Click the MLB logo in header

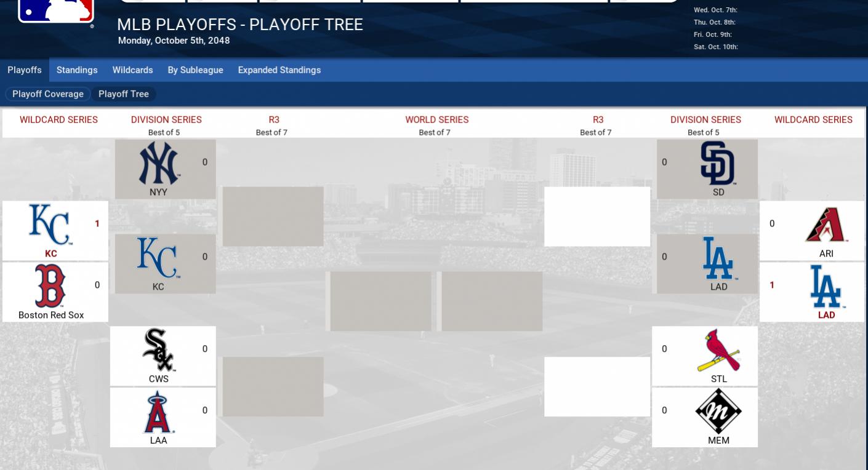point(56,10)
